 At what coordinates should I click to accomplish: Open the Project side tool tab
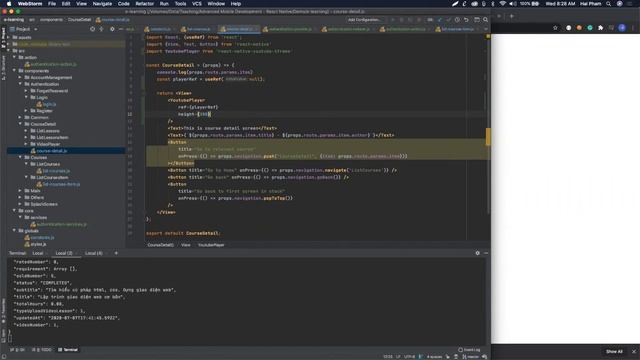coord(3,38)
